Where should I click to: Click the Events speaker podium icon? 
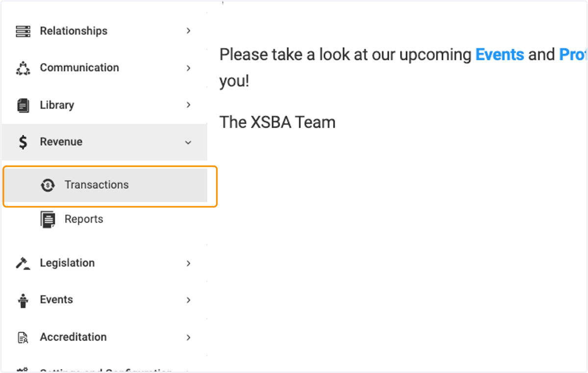tap(23, 300)
